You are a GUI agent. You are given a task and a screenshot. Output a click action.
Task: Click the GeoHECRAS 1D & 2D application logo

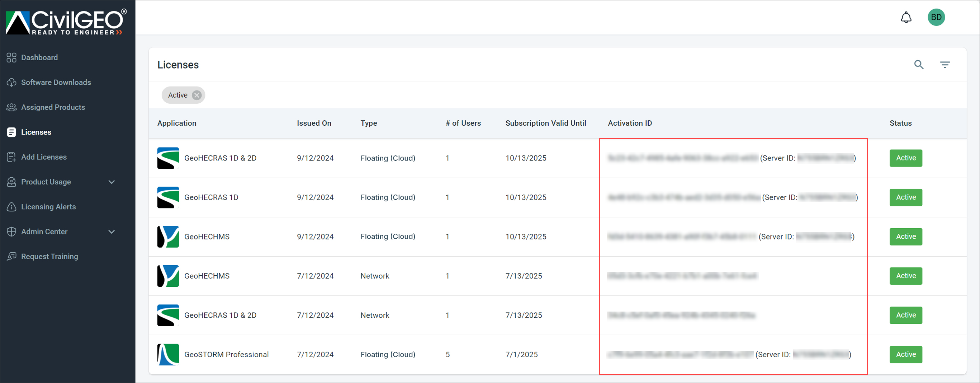(167, 158)
